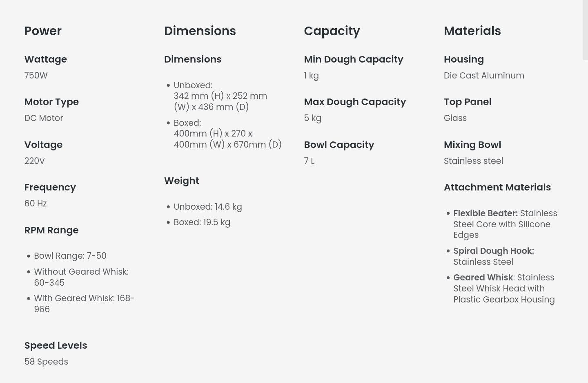Click the RPM Range label
Screen dimensions: 588x383
click(51, 230)
